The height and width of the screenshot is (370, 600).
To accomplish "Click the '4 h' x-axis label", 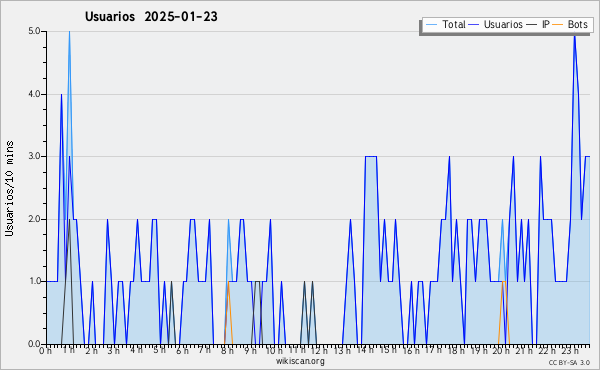I will pos(136,350).
